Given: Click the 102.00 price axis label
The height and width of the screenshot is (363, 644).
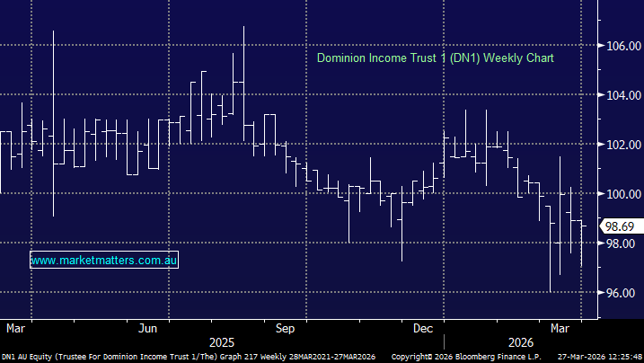Looking at the screenshot, I should click(622, 145).
